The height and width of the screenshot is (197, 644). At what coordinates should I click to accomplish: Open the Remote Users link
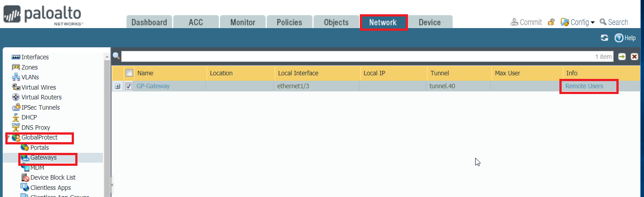[x=584, y=86]
